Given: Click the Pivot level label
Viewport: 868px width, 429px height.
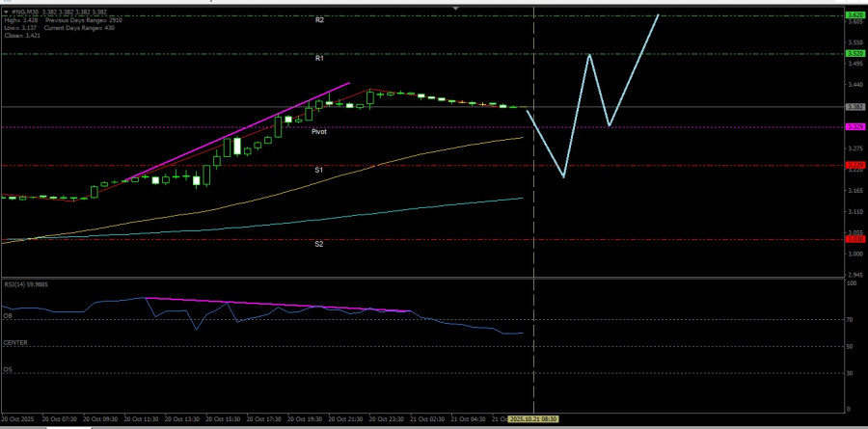Looking at the screenshot, I should [319, 131].
